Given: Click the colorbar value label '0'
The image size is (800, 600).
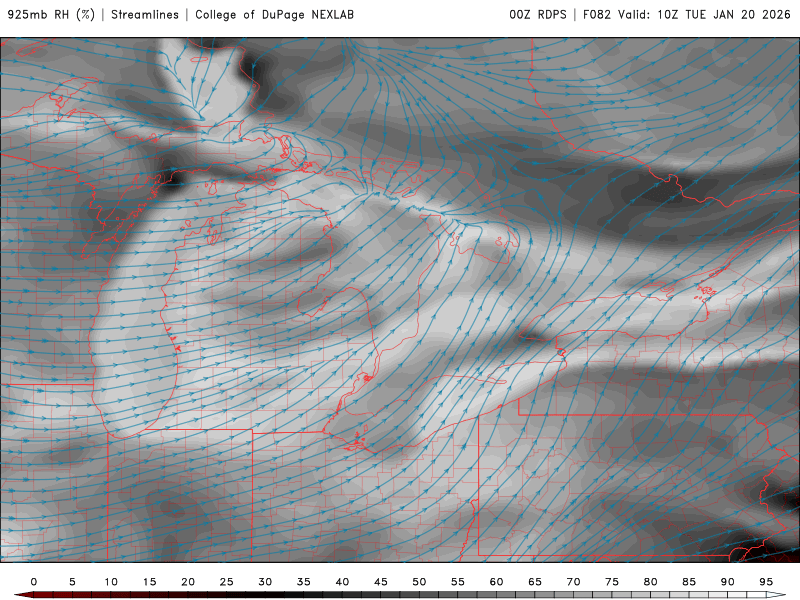Looking at the screenshot, I should click(34, 582).
